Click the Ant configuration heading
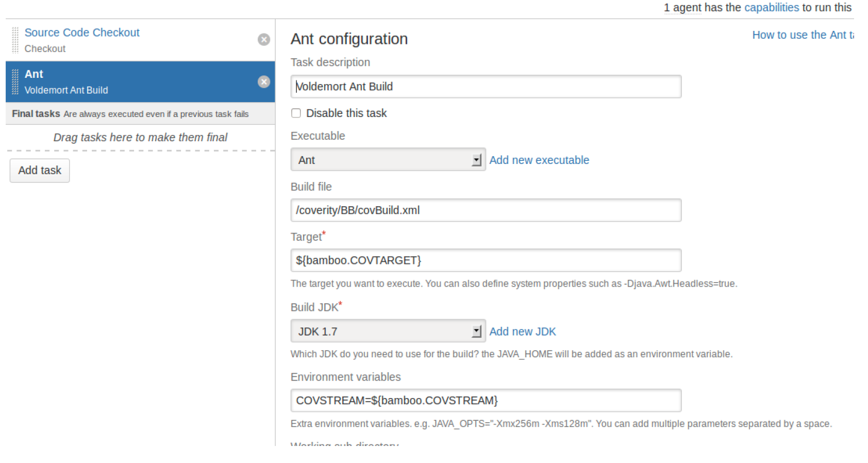This screenshot has height=463, width=868. (349, 39)
